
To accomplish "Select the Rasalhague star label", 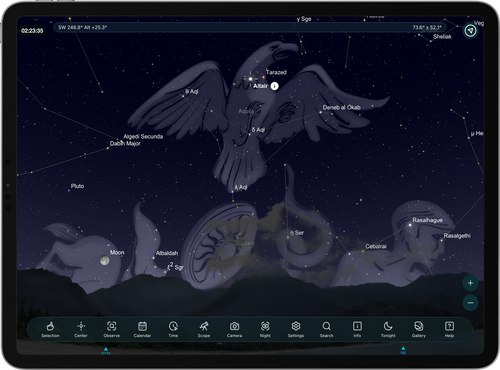I will [427, 220].
